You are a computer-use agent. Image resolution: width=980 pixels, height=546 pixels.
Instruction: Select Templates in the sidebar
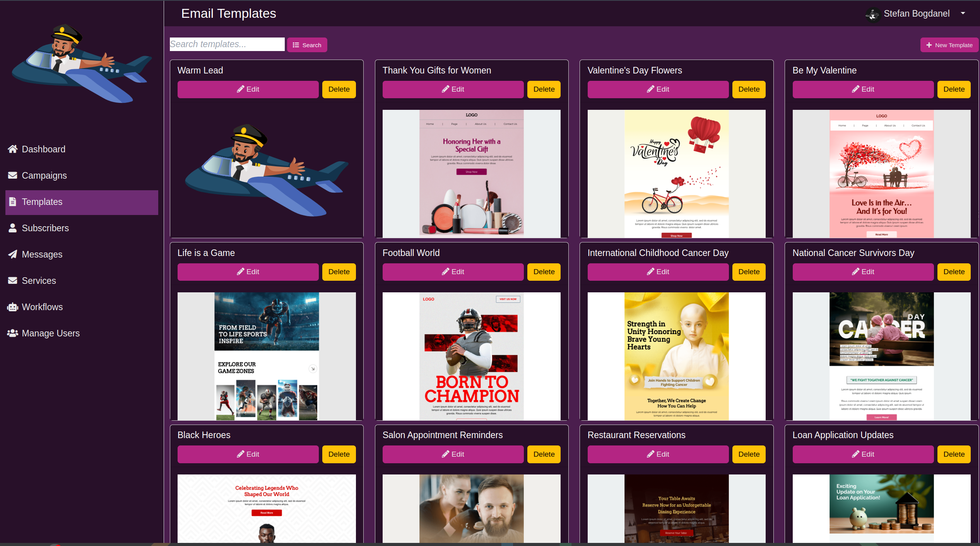82,202
